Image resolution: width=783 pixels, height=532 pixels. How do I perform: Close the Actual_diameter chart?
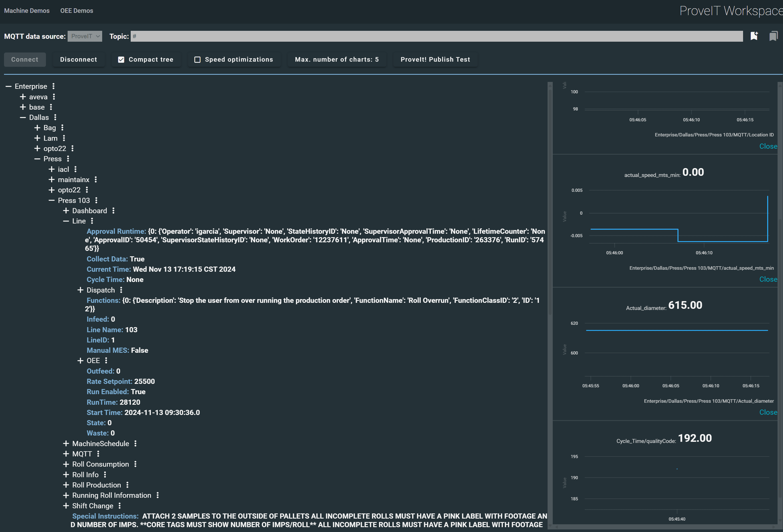(x=768, y=412)
